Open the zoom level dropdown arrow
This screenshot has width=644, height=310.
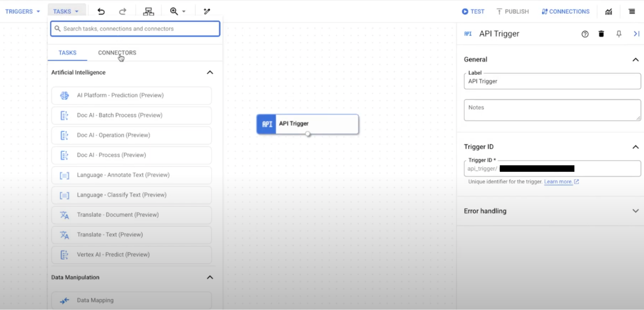pyautogui.click(x=183, y=11)
